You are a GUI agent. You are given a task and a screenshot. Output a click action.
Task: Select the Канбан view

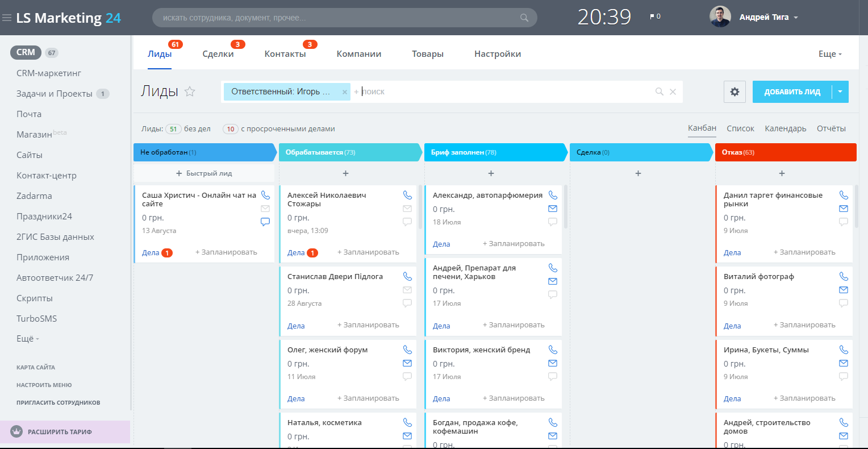702,128
